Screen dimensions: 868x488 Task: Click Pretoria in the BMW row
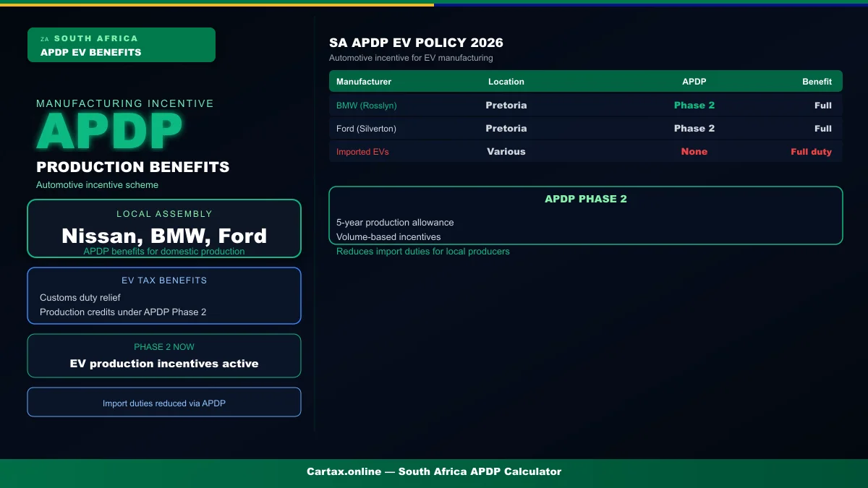click(x=506, y=106)
